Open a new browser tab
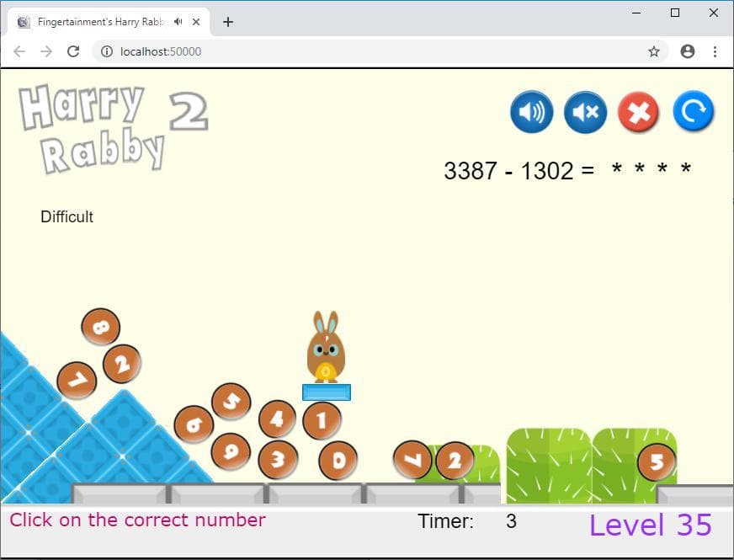 click(228, 22)
